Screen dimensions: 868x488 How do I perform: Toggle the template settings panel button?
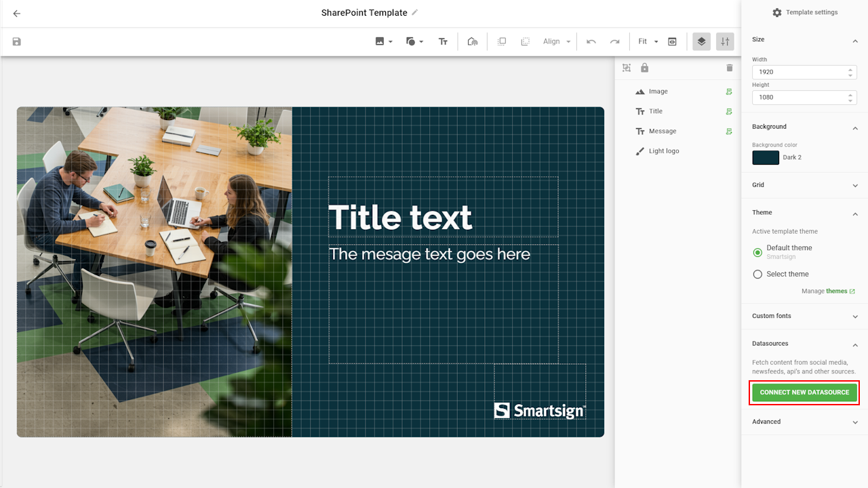725,41
